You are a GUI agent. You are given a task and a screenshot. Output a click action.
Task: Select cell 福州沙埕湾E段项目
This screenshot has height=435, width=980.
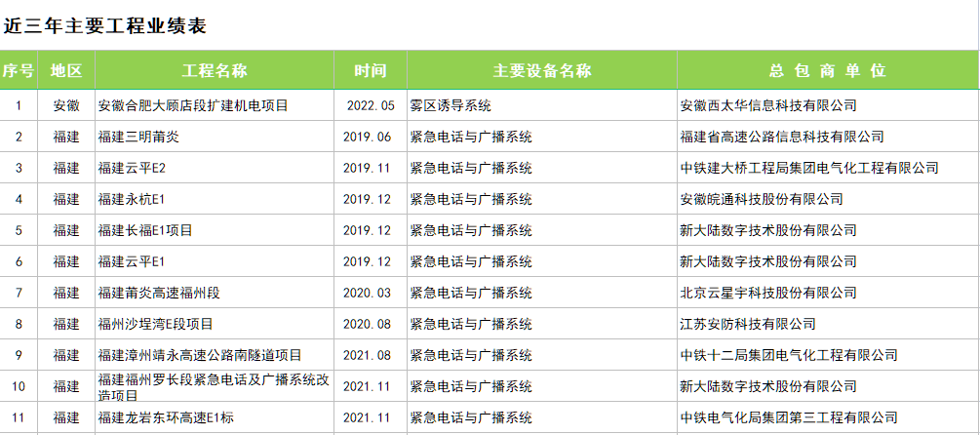tap(215, 324)
